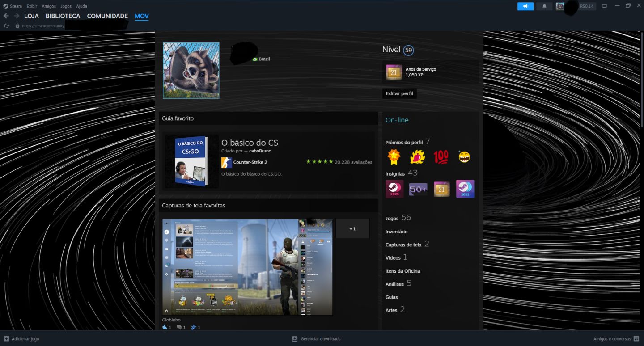The image size is (644, 346).
Task: Open the Steam 2022 badge
Action: pos(465,189)
